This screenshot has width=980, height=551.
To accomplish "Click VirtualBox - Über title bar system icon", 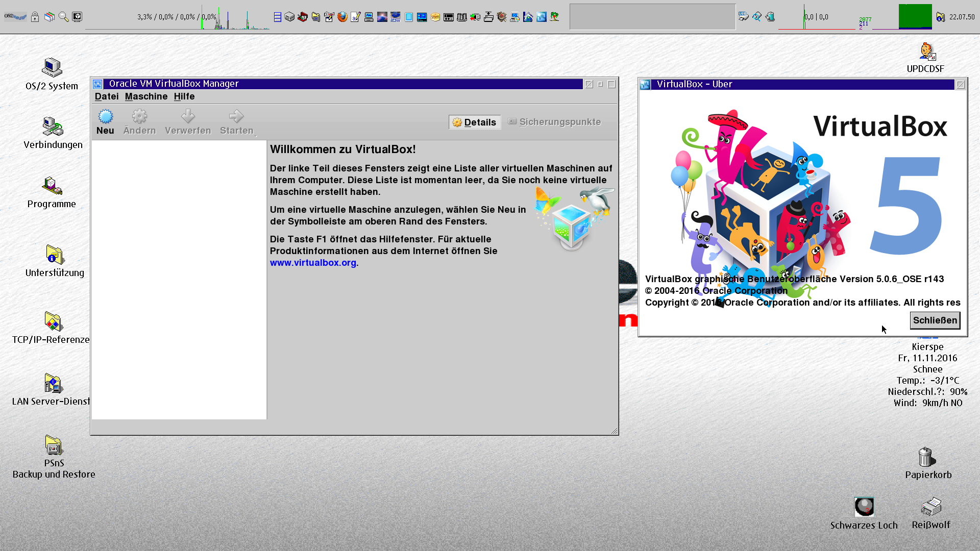I will coord(645,85).
